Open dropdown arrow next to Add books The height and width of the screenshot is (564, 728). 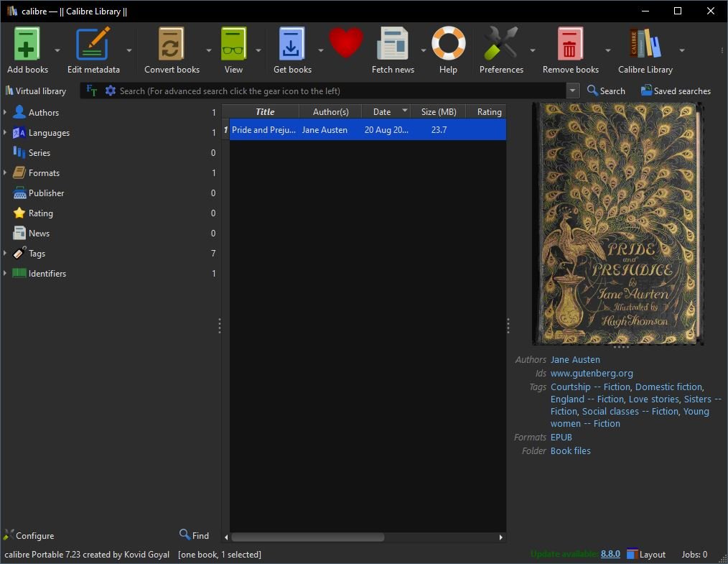tap(57, 50)
